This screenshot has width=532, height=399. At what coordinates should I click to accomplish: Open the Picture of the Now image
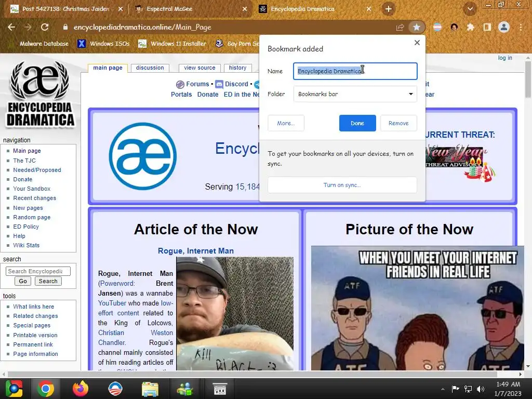(x=417, y=308)
